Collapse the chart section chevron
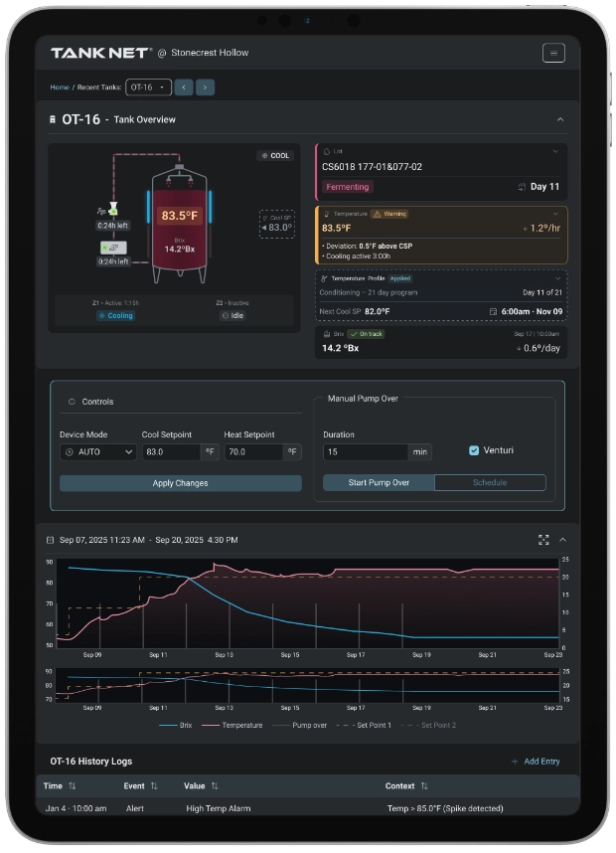This screenshot has width=616, height=853. (562, 540)
